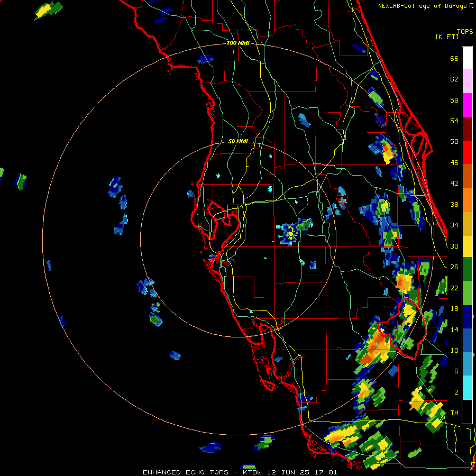Click the legend value '46'
The width and height of the screenshot is (476, 476).
pos(454,162)
